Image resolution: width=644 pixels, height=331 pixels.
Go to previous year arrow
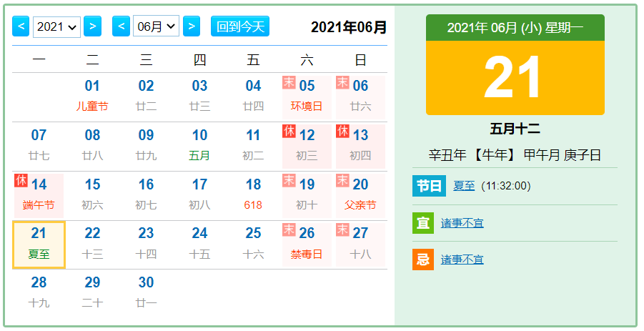pyautogui.click(x=21, y=26)
